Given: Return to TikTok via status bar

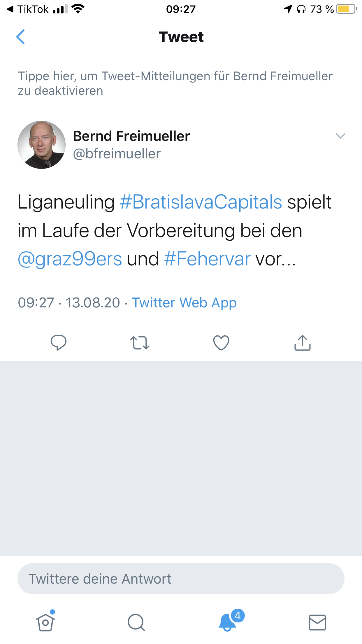Looking at the screenshot, I should tap(28, 9).
